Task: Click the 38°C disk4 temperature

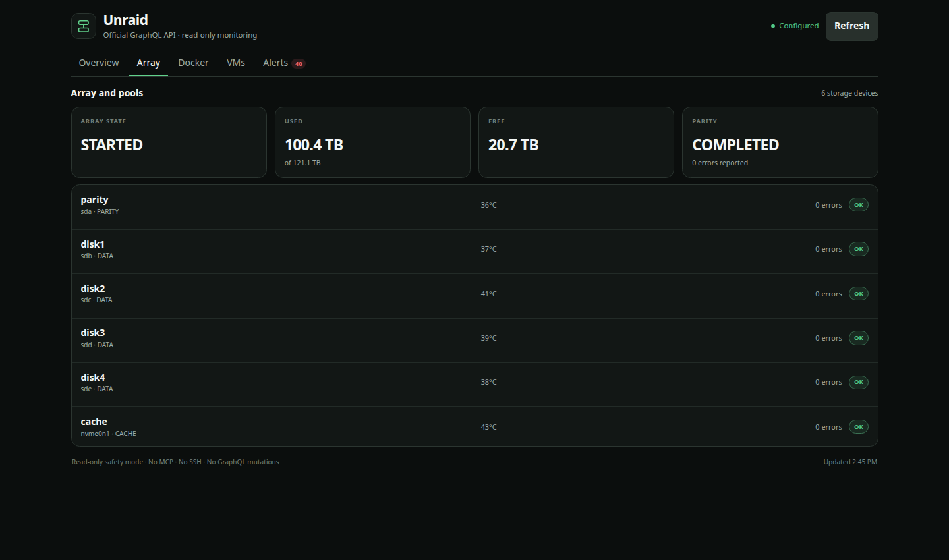Action: point(488,382)
